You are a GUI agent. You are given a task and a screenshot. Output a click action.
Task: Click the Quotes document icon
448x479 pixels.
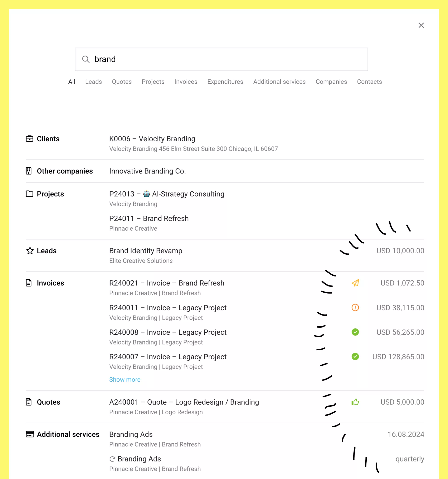click(29, 402)
